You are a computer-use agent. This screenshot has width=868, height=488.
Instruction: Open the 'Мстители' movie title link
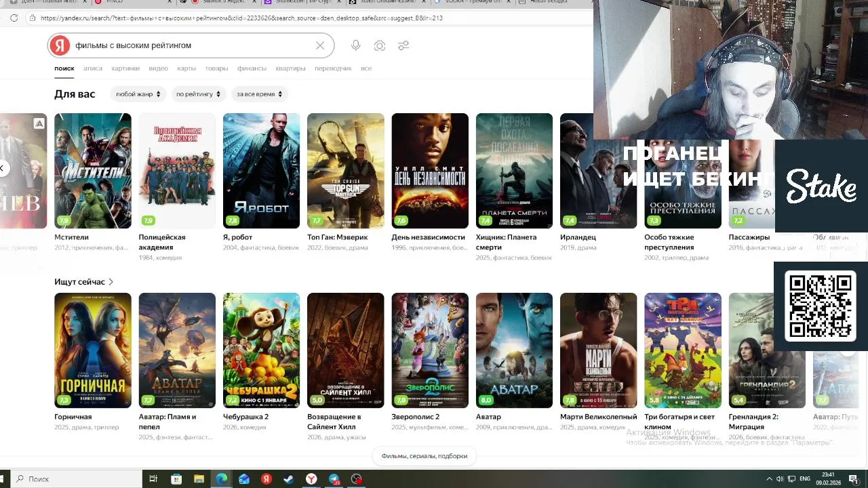(71, 237)
